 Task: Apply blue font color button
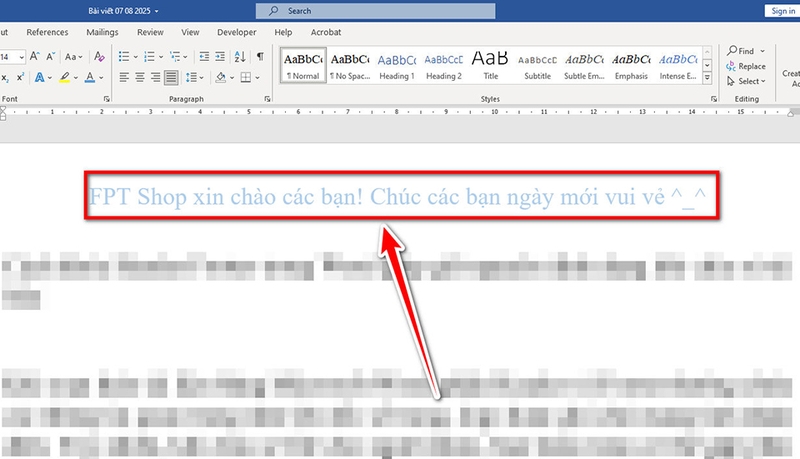(90, 78)
